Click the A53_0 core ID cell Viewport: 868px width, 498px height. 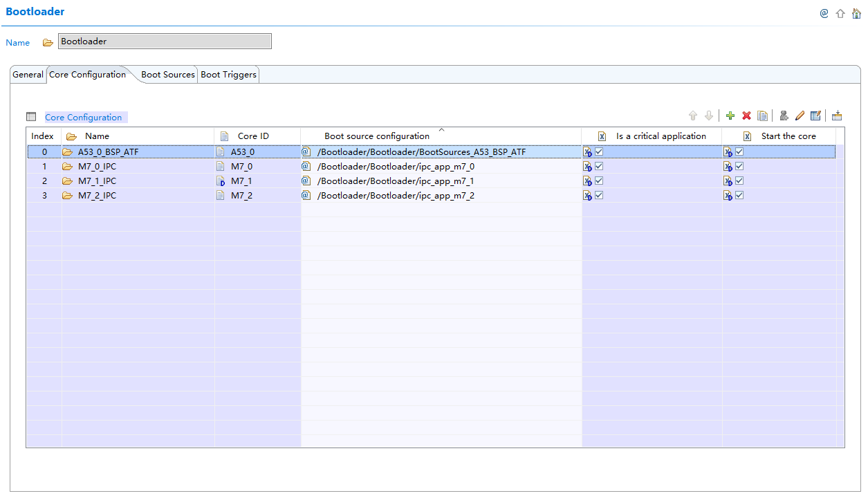tap(257, 152)
